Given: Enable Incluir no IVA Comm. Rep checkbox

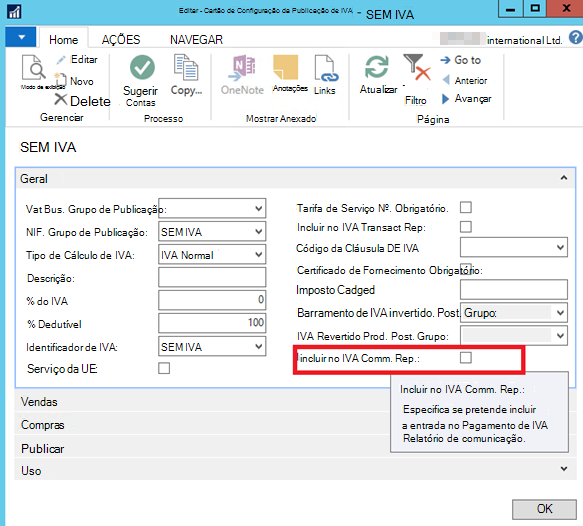Looking at the screenshot, I should tap(466, 358).
